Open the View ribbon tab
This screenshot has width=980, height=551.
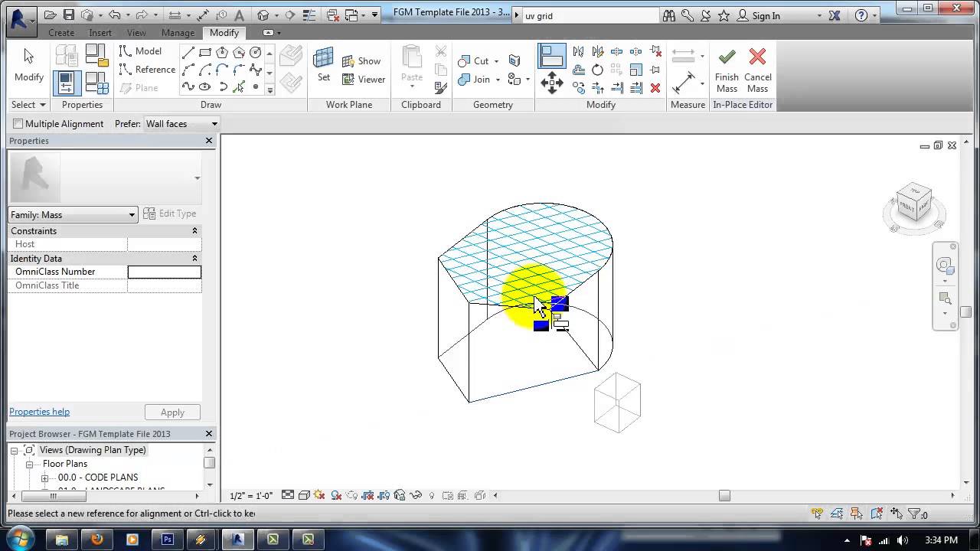136,33
